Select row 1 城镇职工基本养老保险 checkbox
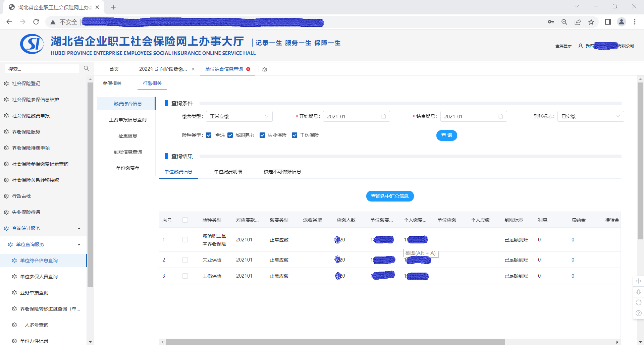Image resolution: width=644 pixels, height=345 pixels. [185, 240]
